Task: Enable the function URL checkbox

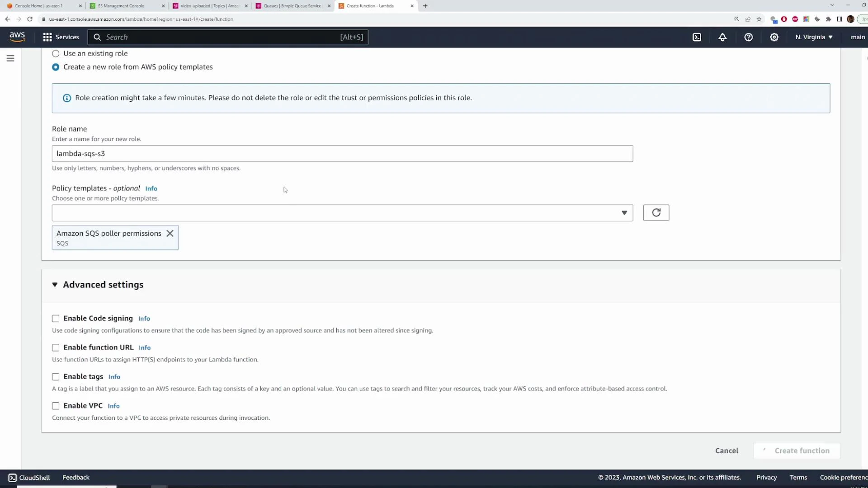Action: [56, 347]
